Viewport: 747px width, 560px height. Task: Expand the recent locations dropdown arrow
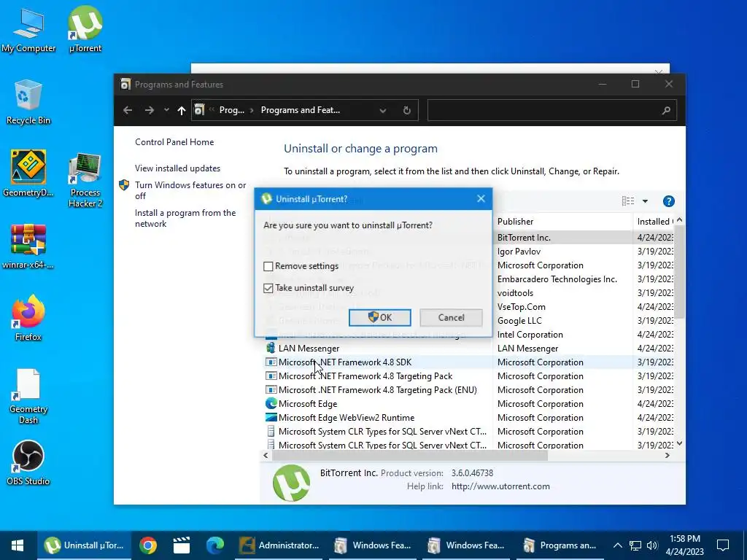pyautogui.click(x=166, y=110)
